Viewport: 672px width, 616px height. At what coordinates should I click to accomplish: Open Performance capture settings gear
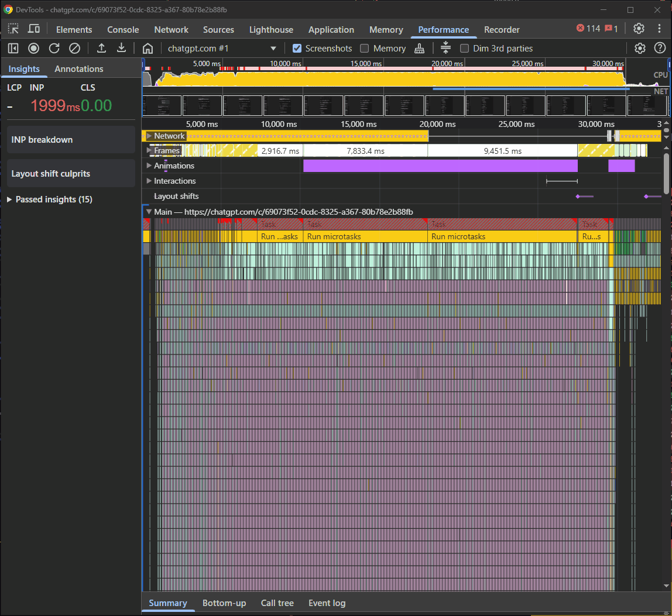pos(640,49)
